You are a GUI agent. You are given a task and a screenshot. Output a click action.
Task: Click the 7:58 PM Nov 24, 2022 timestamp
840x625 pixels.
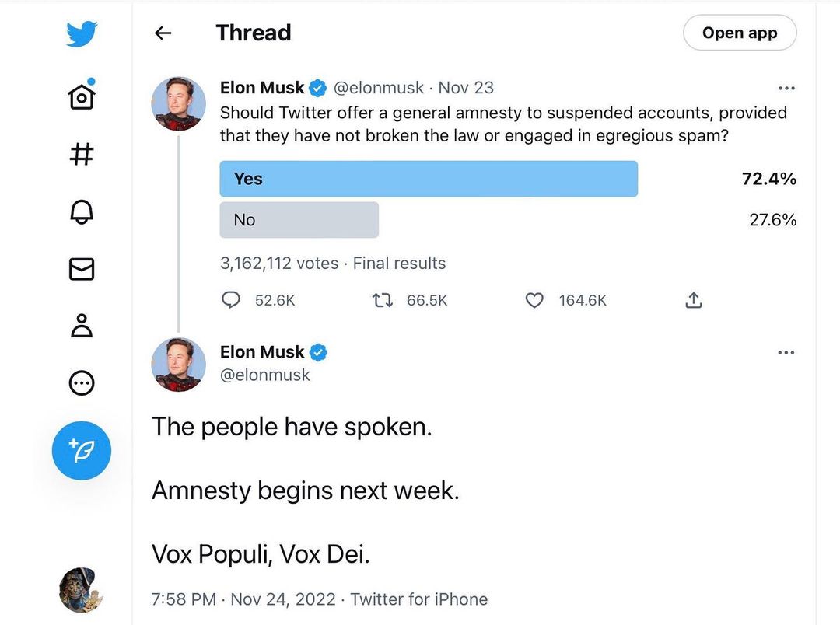243,599
